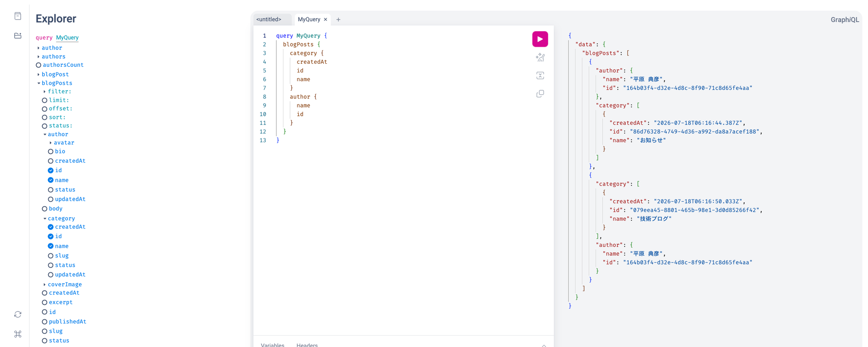
Task: Uncheck the id field under category
Action: coord(51,236)
